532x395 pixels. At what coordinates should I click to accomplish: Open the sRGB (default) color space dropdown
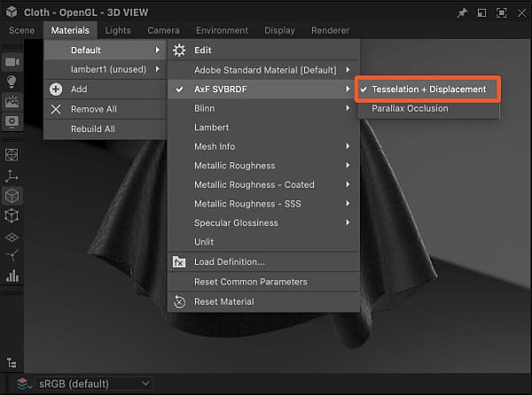[94, 383]
